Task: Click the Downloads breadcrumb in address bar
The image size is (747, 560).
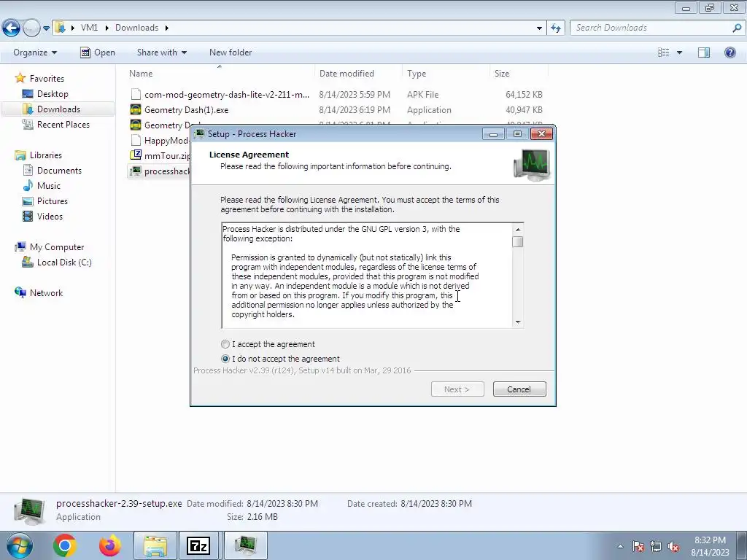Action: coord(136,28)
